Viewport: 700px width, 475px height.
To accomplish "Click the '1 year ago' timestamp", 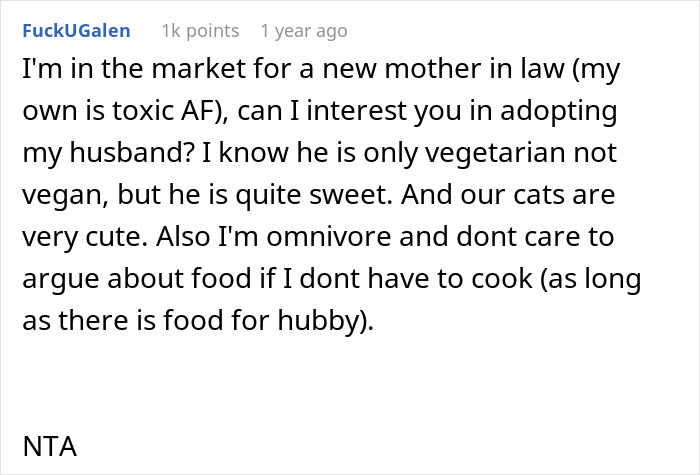I will pos(303,31).
